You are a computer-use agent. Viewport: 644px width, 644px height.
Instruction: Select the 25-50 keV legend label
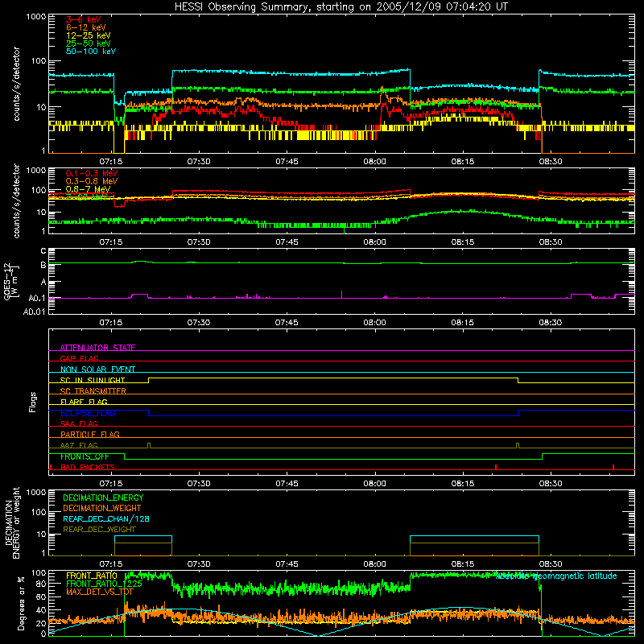click(89, 43)
